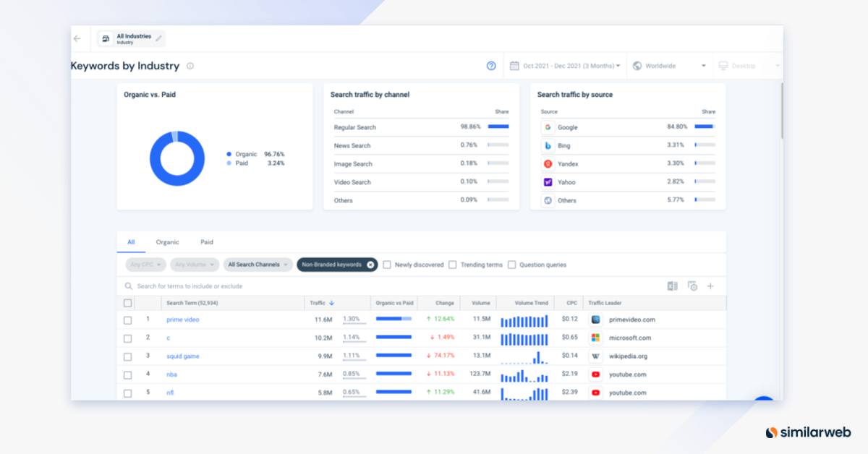
Task: Open the table column settings icon
Action: 692,286
